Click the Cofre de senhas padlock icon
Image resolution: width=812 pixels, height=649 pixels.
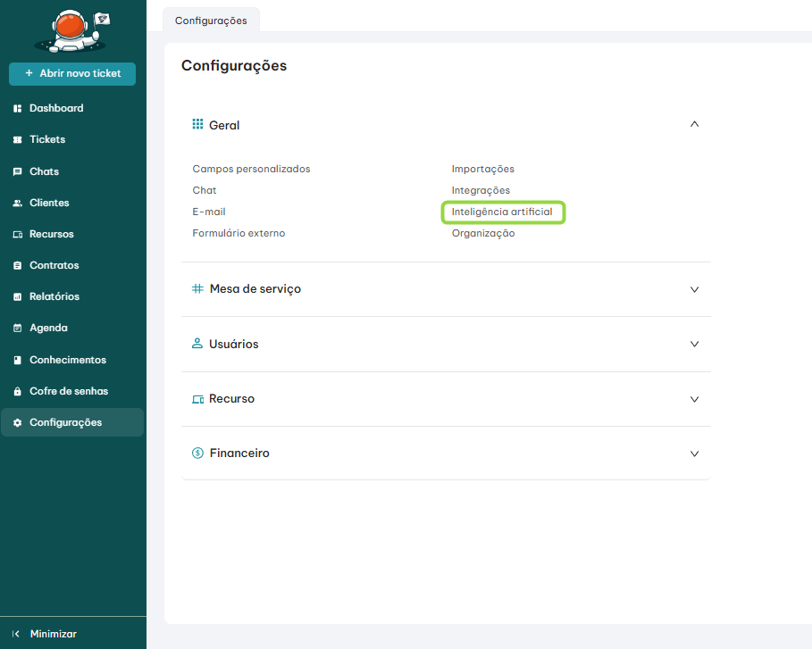click(17, 391)
